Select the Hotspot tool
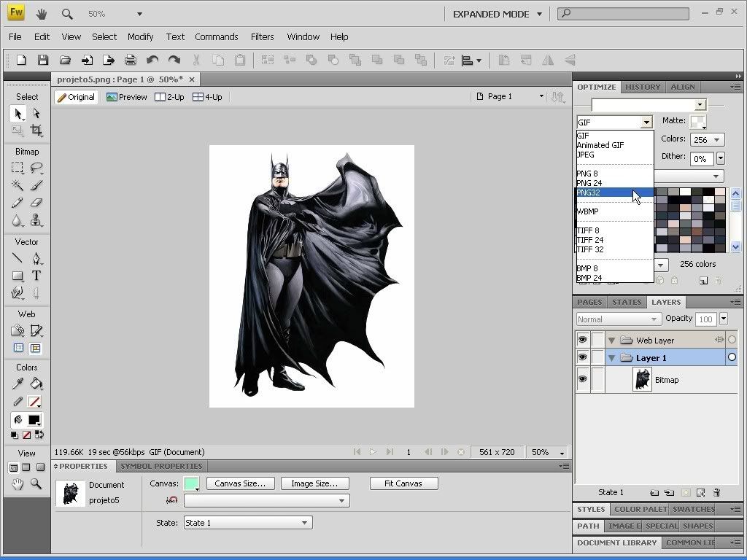 coord(18,330)
